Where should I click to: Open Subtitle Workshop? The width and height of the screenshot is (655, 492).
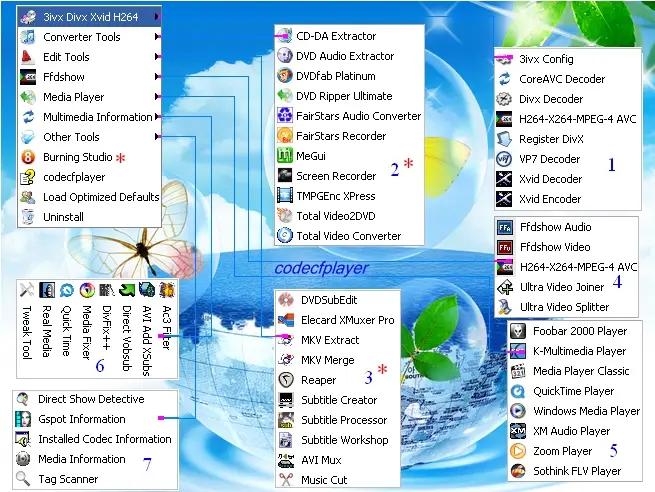338,440
